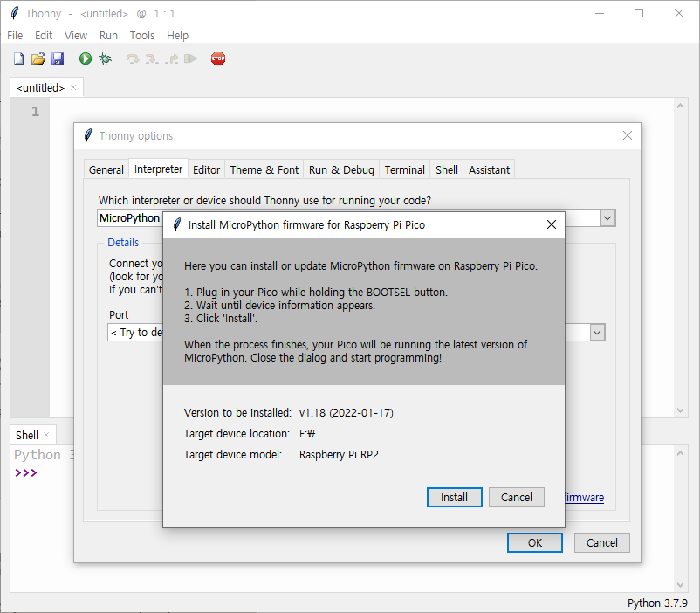
Task: Switch to the Terminal options tab
Action: [x=404, y=169]
